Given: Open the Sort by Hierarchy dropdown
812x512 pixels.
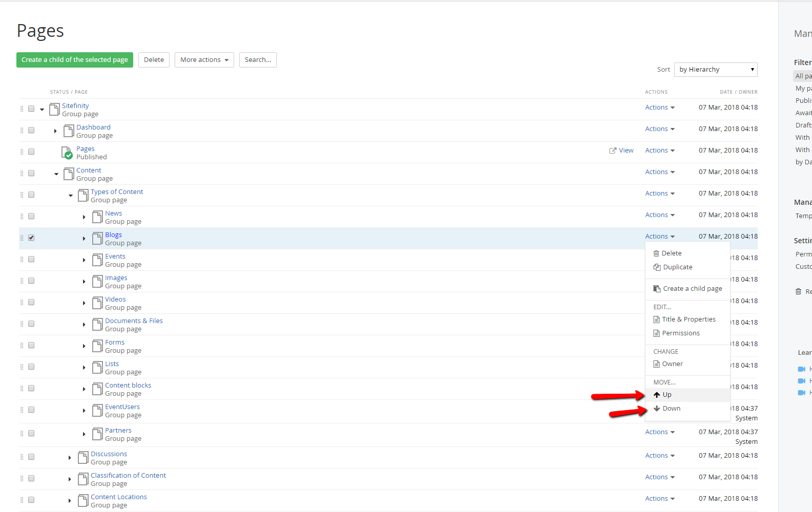Looking at the screenshot, I should click(x=716, y=70).
